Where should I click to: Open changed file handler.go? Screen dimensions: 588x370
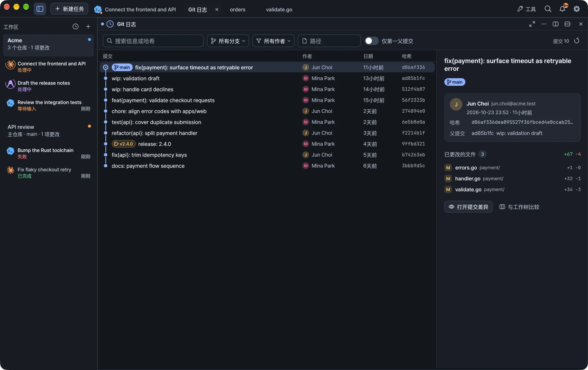(x=512, y=179)
